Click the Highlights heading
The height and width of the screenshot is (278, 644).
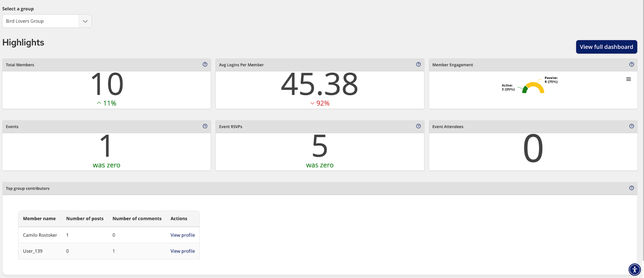pos(23,43)
